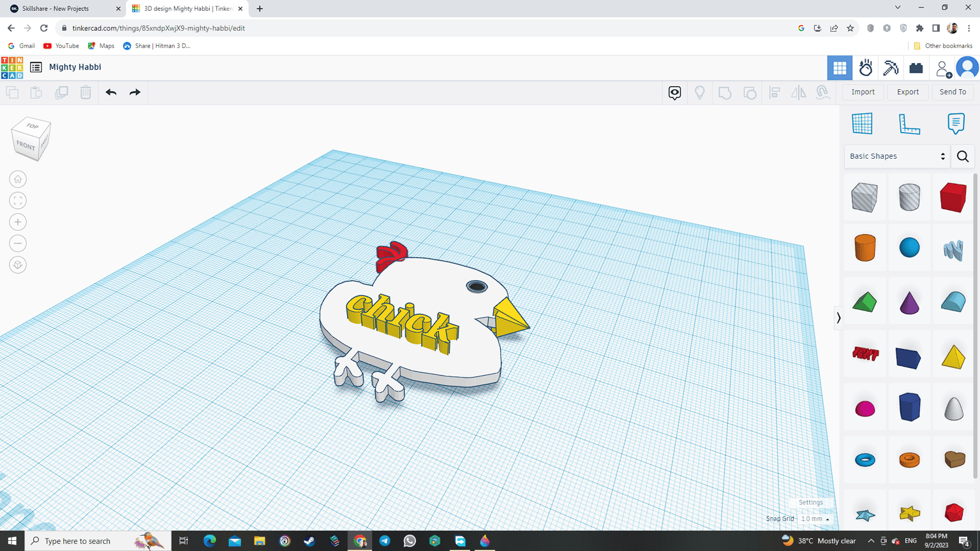Viewport: 980px width, 551px height.
Task: Click the Group shapes icon
Action: tap(725, 92)
